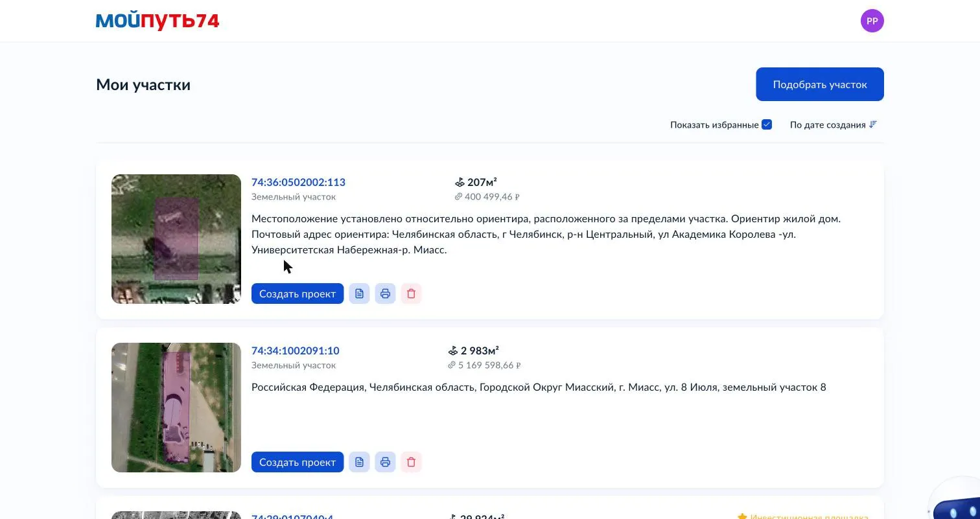Image resolution: width=980 pixels, height=519 pixels.
Task: Click the Показать избранные label text
Action: coord(714,124)
